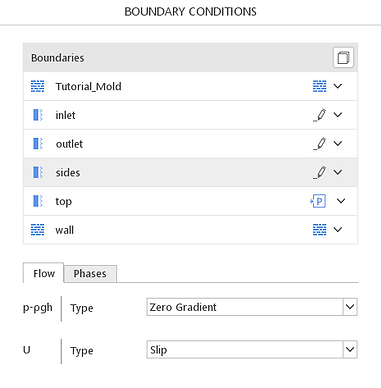Expand the wall boundary type chevron
This screenshot has height=388, width=381.
click(x=338, y=230)
